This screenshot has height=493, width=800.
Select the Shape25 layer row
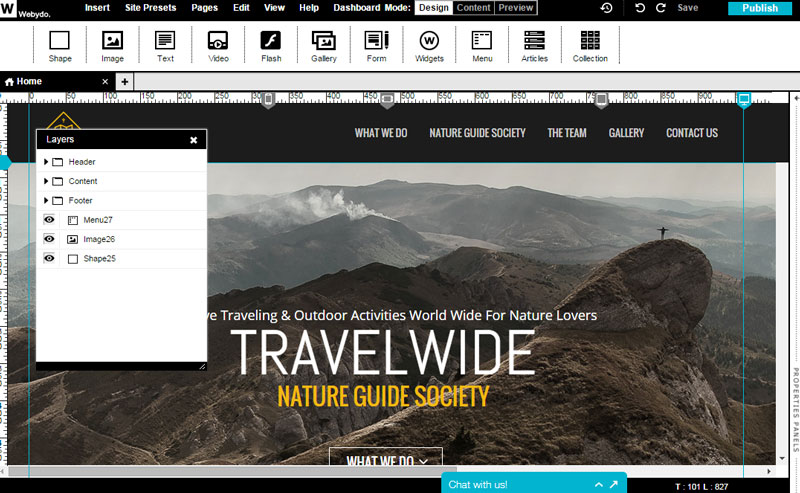pos(121,259)
